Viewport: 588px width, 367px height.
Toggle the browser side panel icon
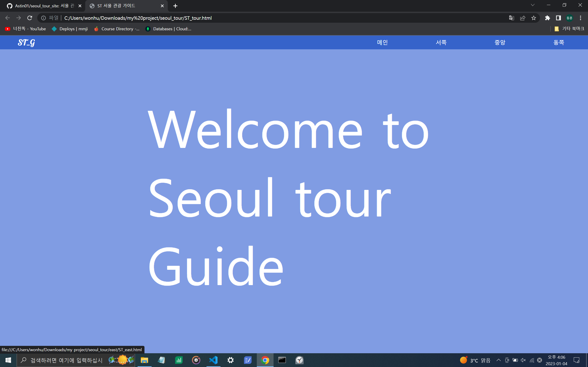pyautogui.click(x=558, y=18)
